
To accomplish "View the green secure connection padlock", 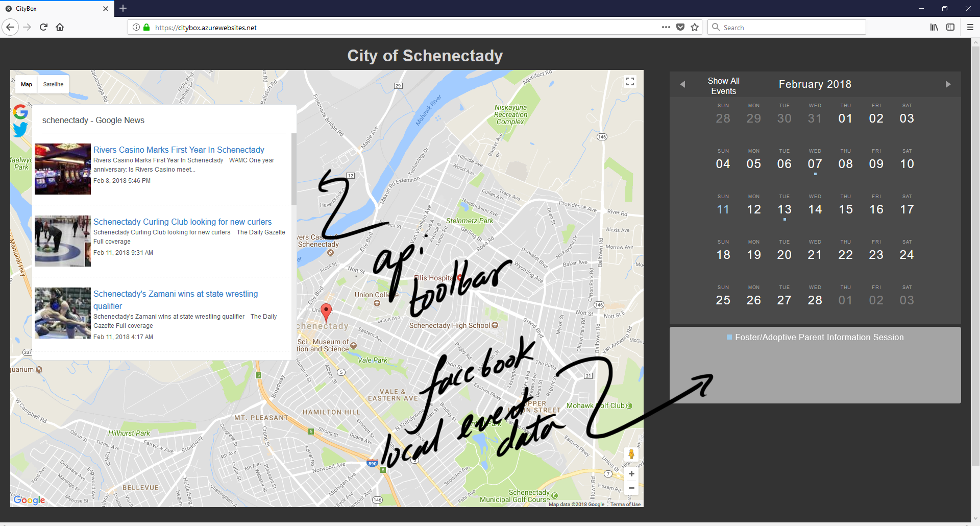I will pos(146,27).
